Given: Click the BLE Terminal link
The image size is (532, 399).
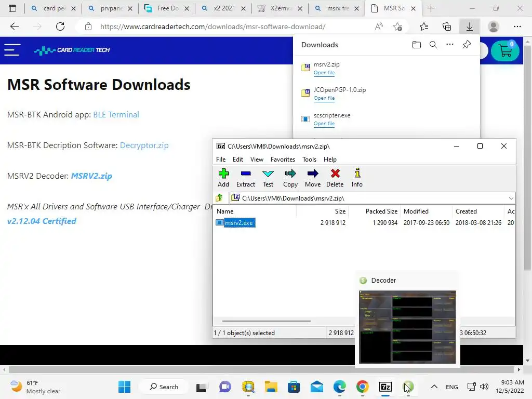Looking at the screenshot, I should coord(116,115).
